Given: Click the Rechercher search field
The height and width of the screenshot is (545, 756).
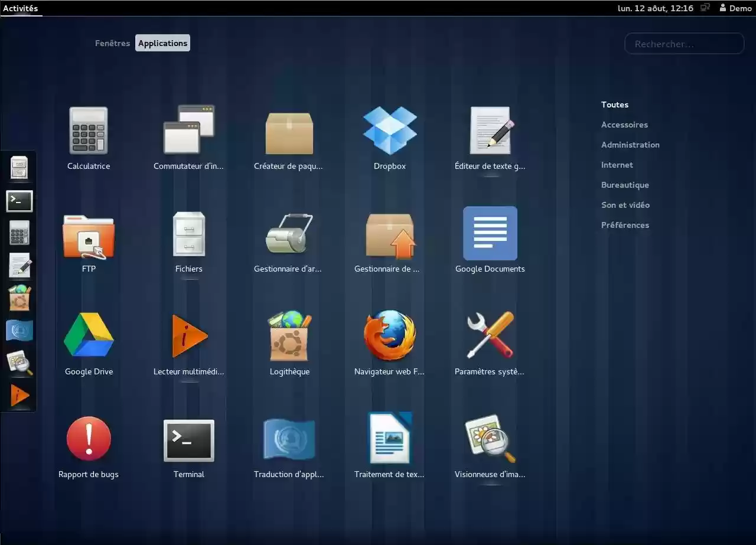Looking at the screenshot, I should [x=684, y=43].
